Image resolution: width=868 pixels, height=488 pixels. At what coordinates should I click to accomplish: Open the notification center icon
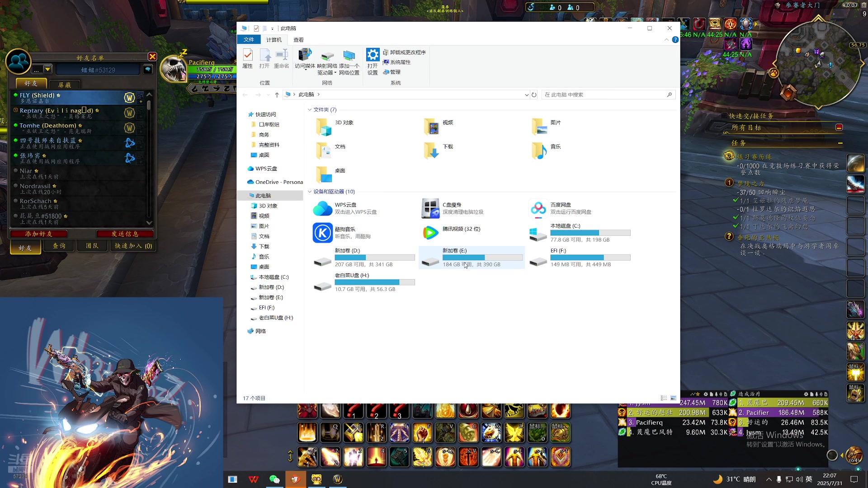tap(854, 479)
